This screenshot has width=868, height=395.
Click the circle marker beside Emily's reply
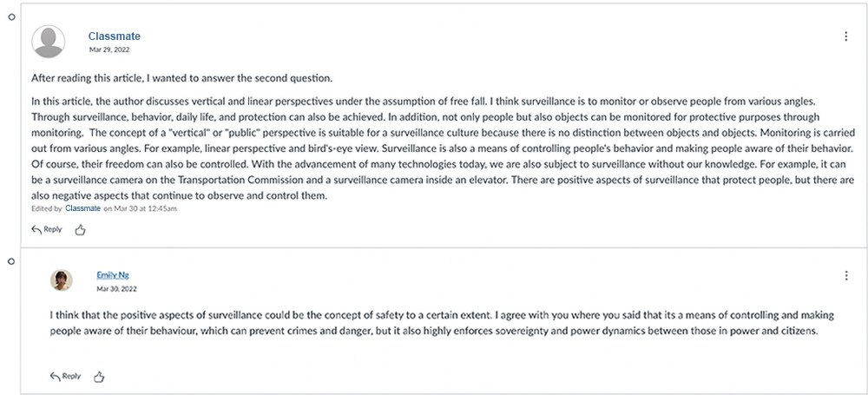(10, 260)
